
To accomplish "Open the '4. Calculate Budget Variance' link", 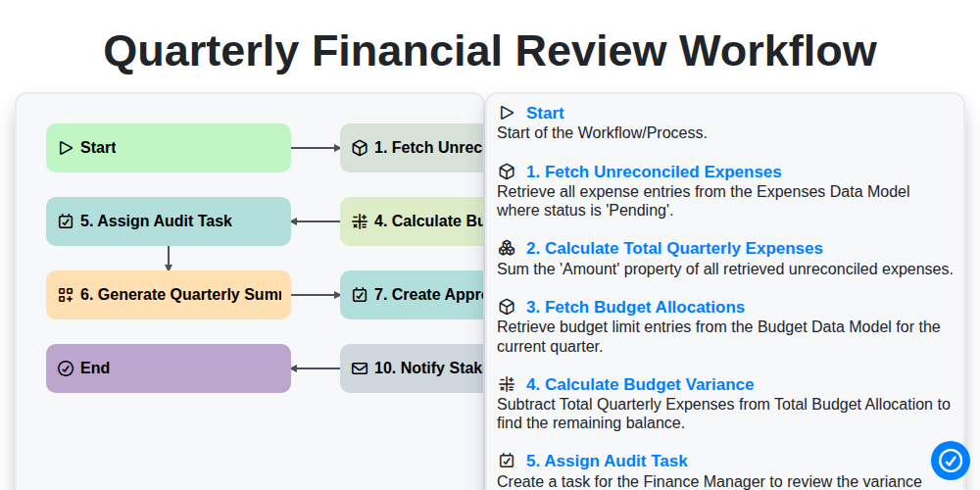I will (x=640, y=384).
